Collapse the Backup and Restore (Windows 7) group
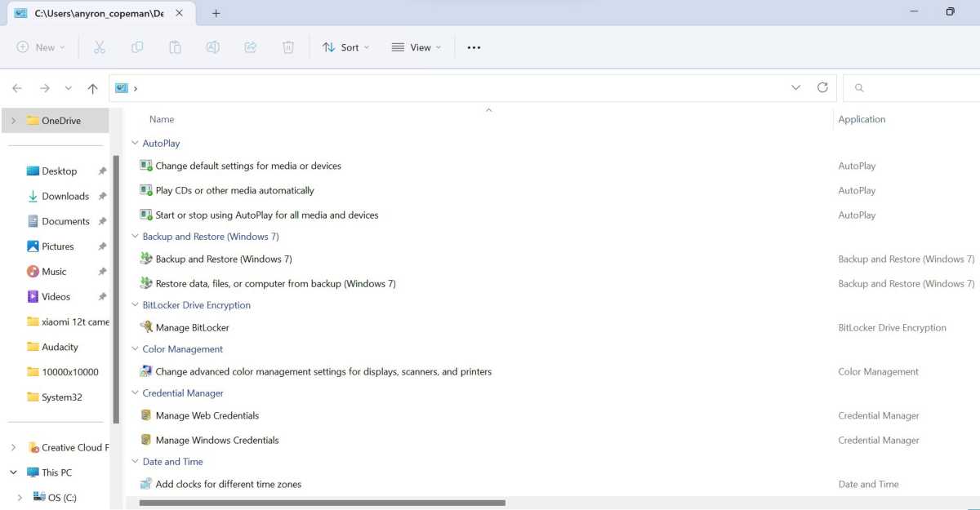This screenshot has width=980, height=510. 136,237
